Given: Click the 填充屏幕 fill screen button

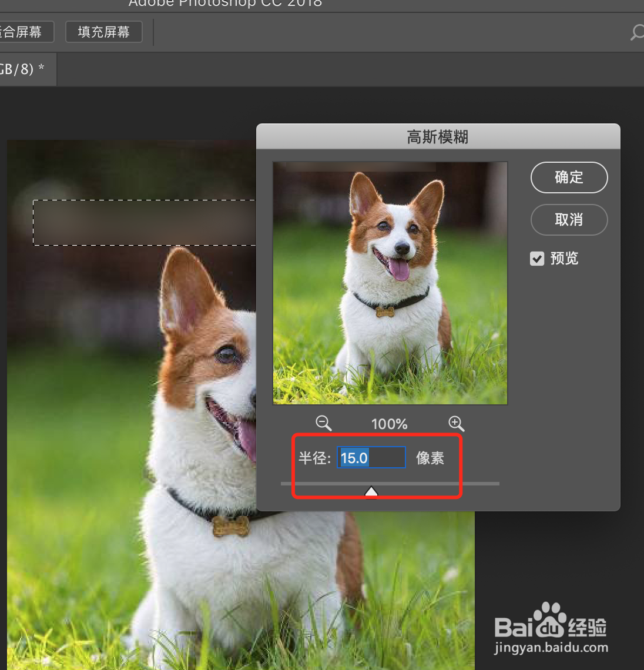Looking at the screenshot, I should tap(104, 32).
